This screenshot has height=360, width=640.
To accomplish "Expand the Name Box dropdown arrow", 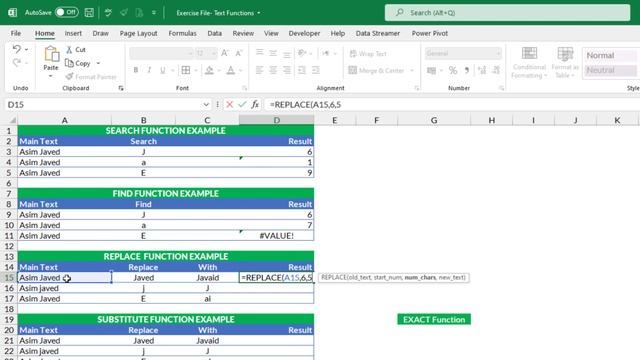I will click(206, 104).
